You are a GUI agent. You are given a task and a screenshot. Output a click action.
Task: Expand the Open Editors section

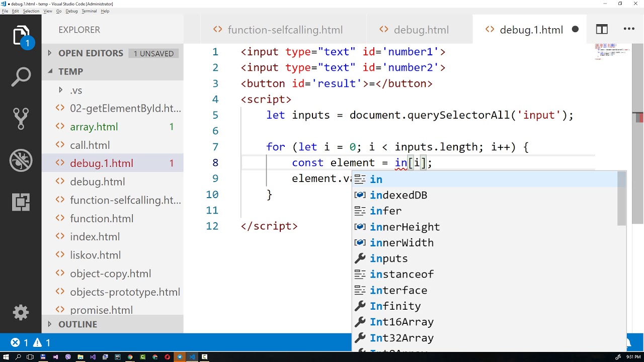tap(113, 53)
